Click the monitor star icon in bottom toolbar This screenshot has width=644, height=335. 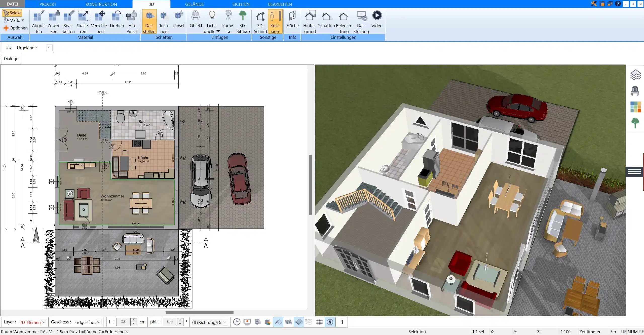247,322
